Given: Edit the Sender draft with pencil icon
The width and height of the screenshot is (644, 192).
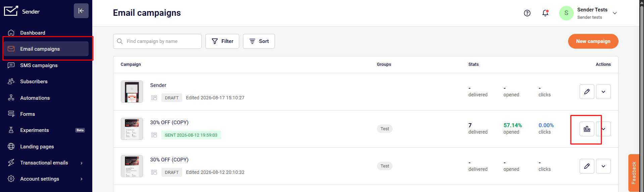Looking at the screenshot, I should 587,92.
